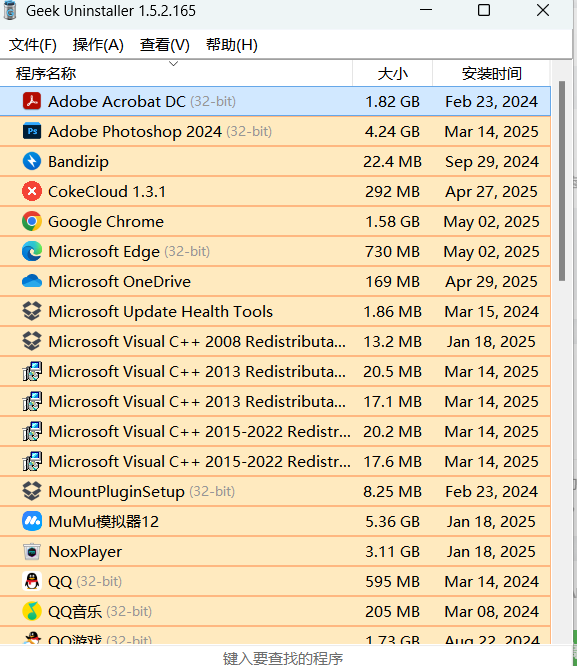Select Google Chrome program name

click(x=106, y=221)
